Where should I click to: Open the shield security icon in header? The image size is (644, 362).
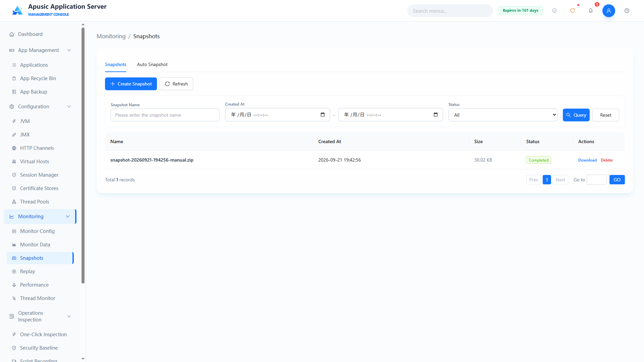pyautogui.click(x=554, y=11)
